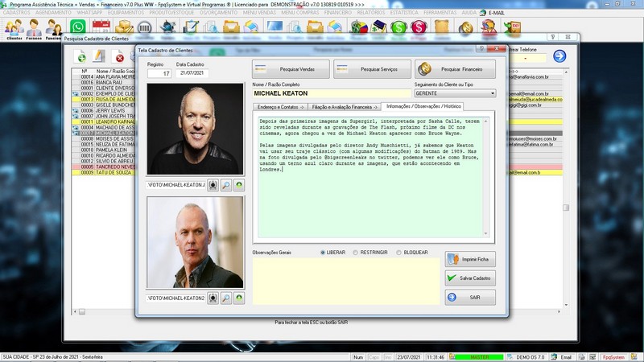Screen dimensions: 644x362
Task: Click the SAIR button
Action: (470, 297)
